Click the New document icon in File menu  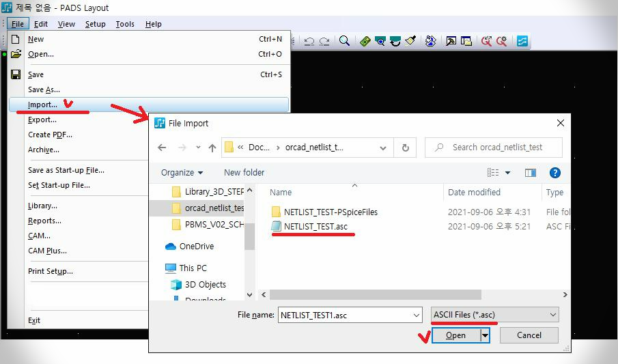(x=16, y=39)
